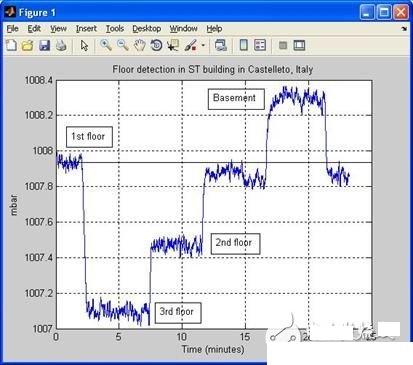Print the figure using the printer icon
413x365 pixels.
tap(61, 45)
